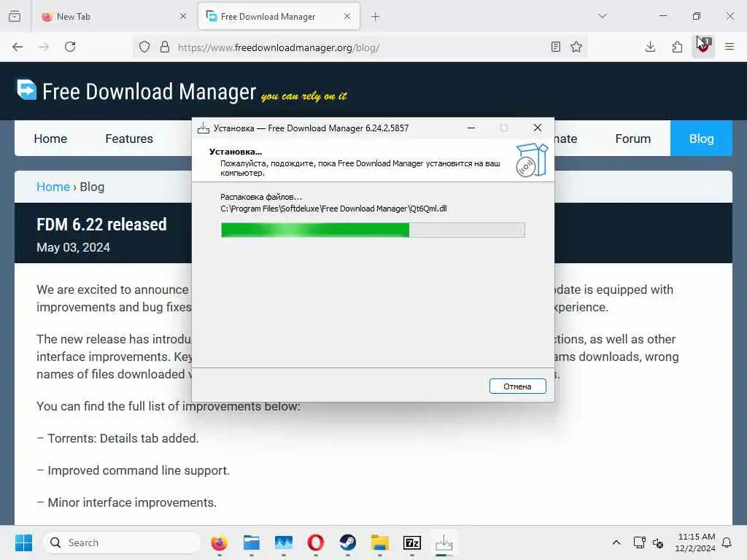This screenshot has width=747, height=560.
Task: Open the Features menu item on site
Action: coord(129,139)
